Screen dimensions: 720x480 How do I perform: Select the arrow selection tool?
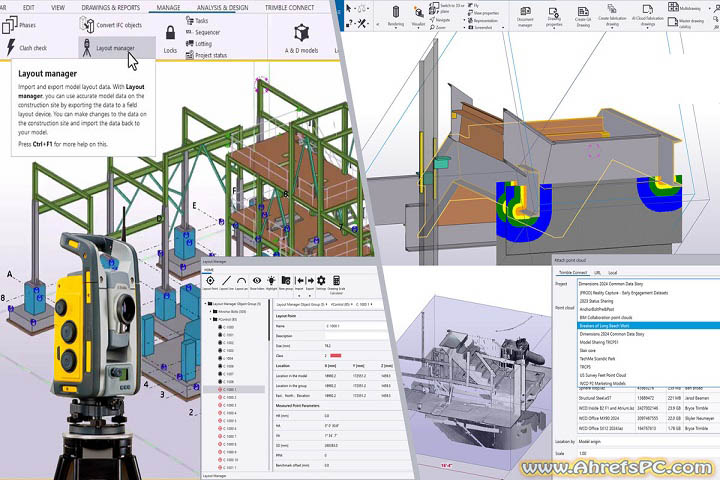pos(349,9)
